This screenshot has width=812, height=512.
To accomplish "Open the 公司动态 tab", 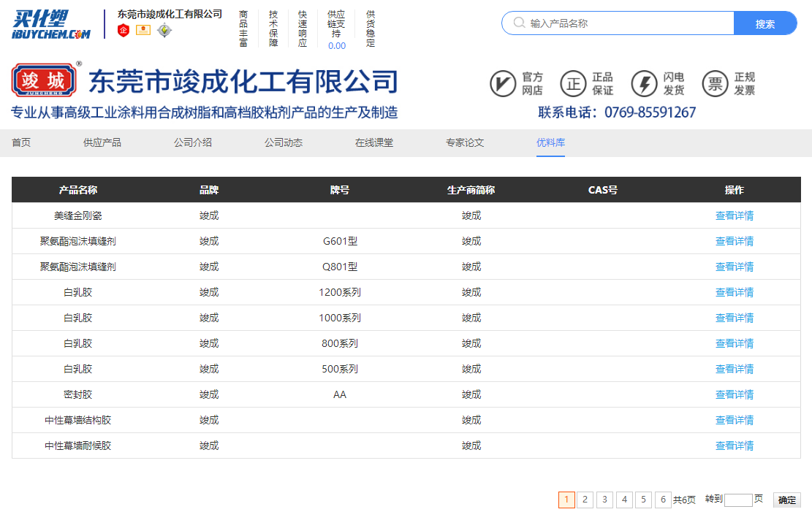I will [284, 142].
